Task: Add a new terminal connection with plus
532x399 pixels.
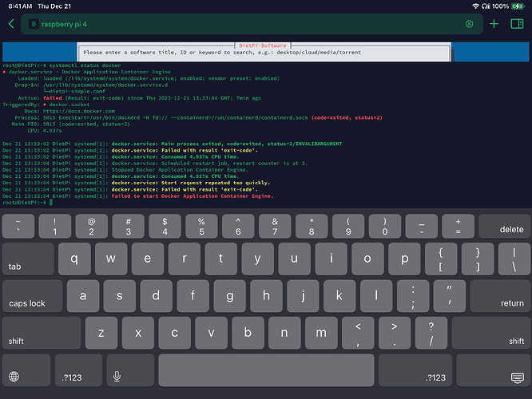Action: click(494, 24)
